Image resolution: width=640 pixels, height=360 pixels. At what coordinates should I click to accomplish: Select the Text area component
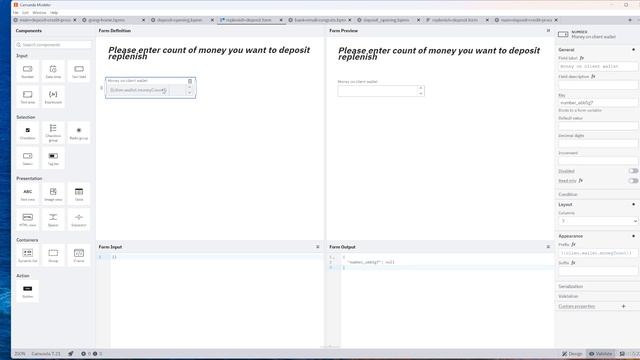27,97
